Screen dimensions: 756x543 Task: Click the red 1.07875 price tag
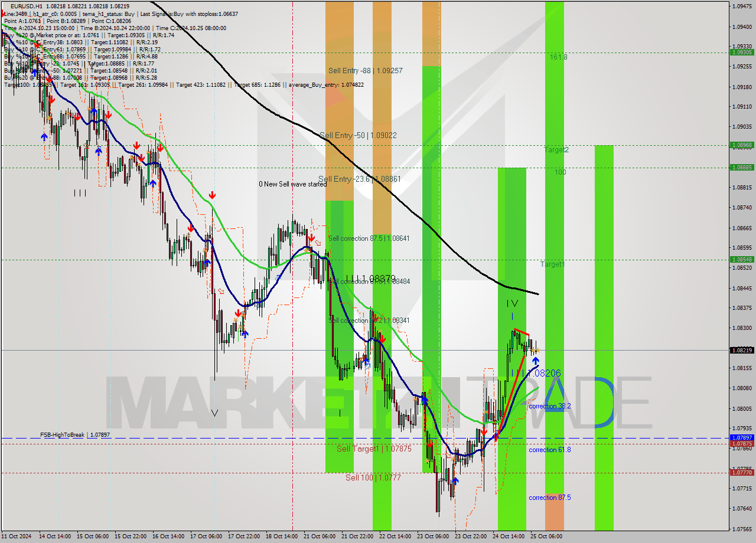click(x=741, y=443)
